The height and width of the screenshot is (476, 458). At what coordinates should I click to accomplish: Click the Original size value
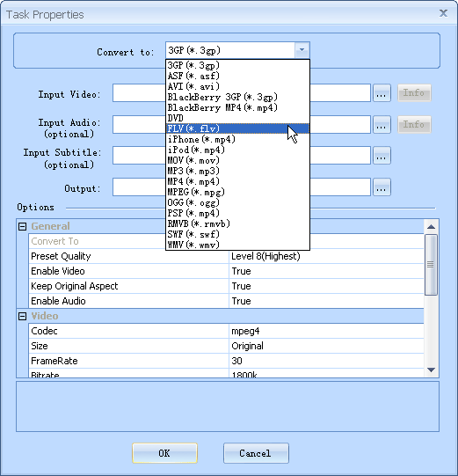(x=247, y=346)
